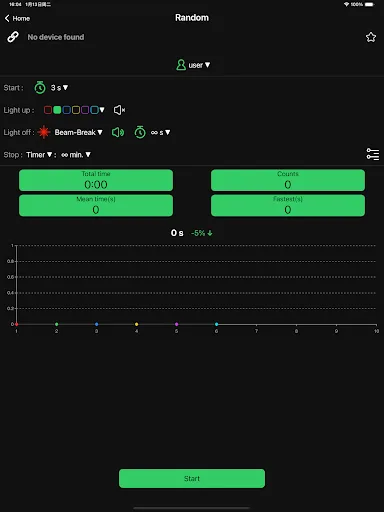This screenshot has width=384, height=512.
Task: Tap the red Beam-Break laser icon
Action: [44, 132]
